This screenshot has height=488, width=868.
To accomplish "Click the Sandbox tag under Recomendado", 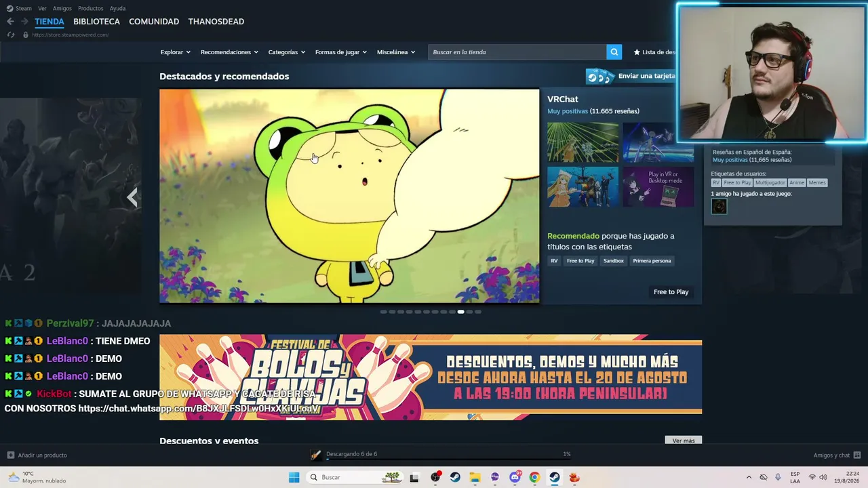I will (x=613, y=261).
